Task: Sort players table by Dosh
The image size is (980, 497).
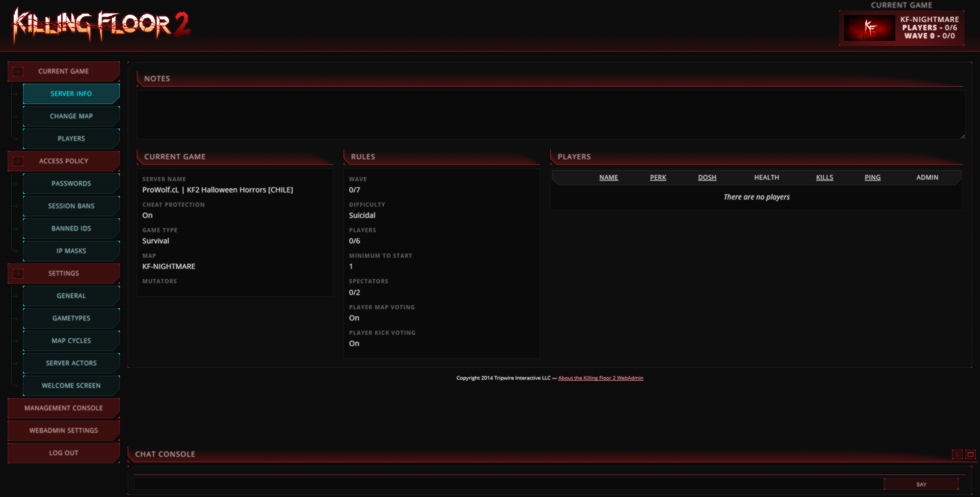Action: click(707, 178)
